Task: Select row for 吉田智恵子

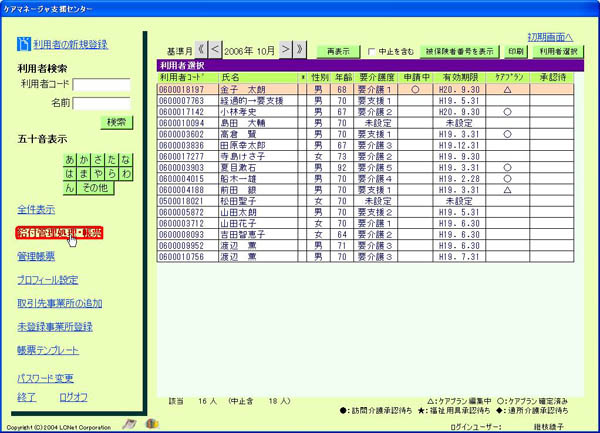Action: click(365, 234)
